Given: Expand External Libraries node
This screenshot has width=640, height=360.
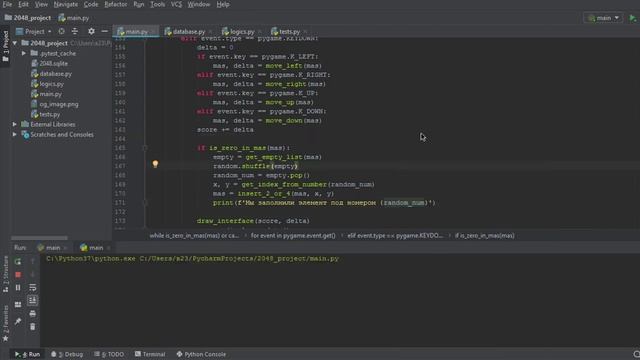Looking at the screenshot, I should [15, 124].
